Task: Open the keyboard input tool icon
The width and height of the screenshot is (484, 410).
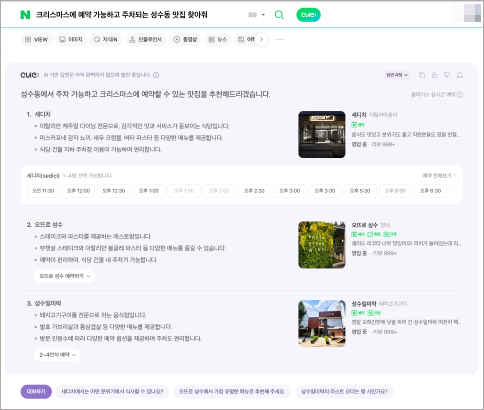Action: 253,15
